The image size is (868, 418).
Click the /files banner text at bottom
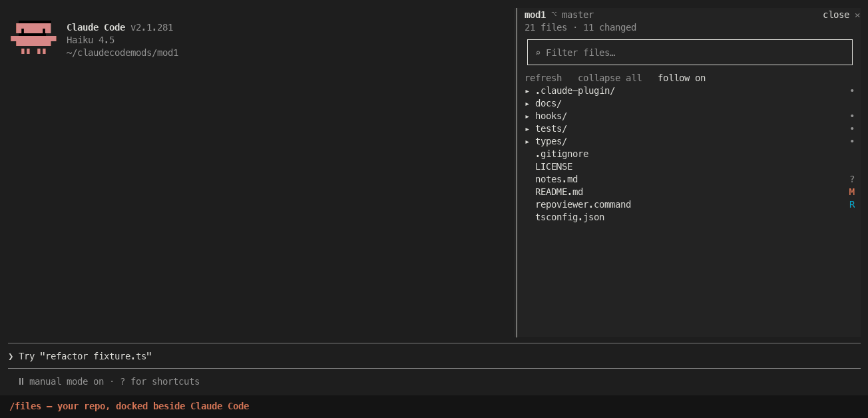[129, 406]
